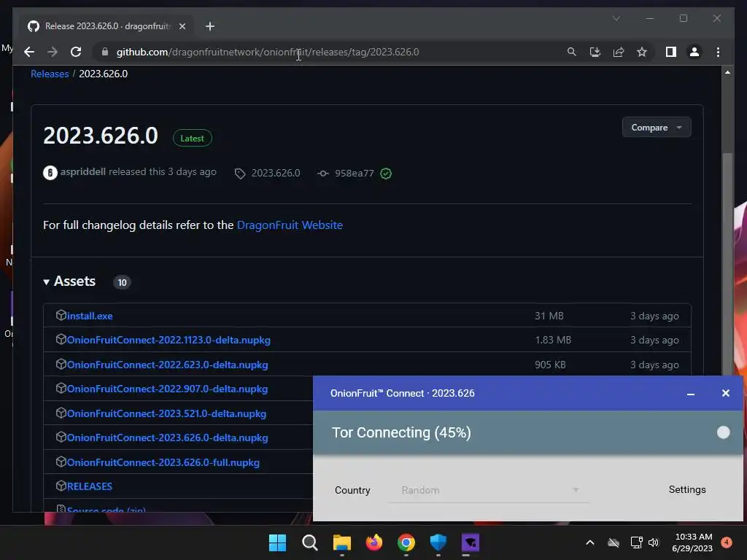Screen dimensions: 747x560
Task: Open Settings in OnionFruit Connect
Action: [x=687, y=489]
